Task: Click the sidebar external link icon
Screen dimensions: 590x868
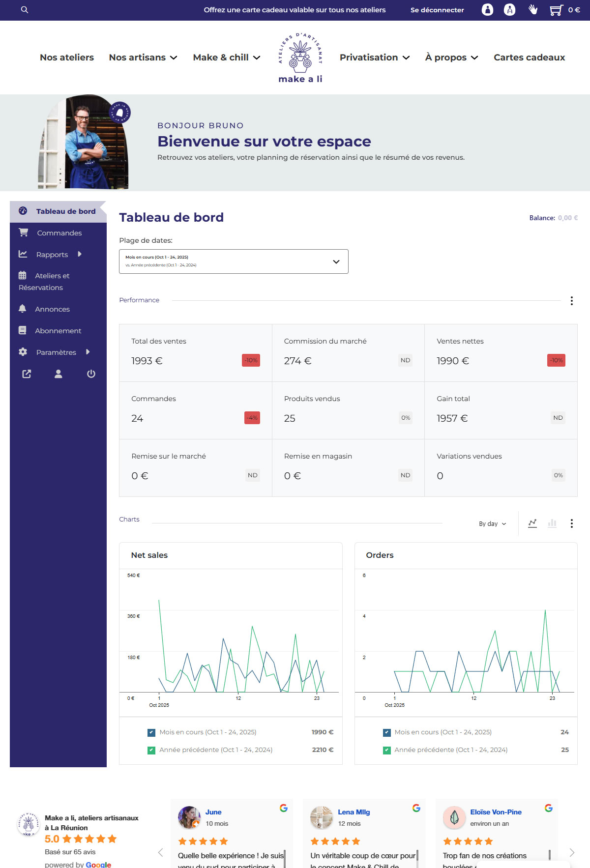Action: [x=27, y=374]
